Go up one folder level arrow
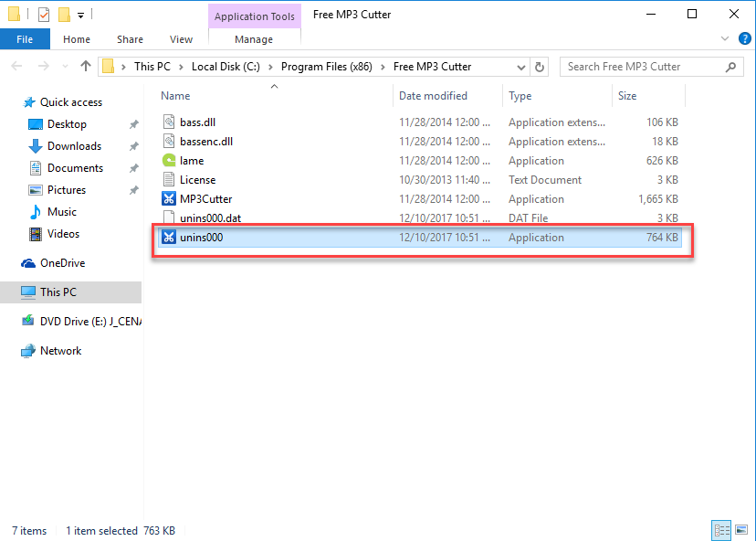Viewport: 756px width, 541px height. pos(86,66)
